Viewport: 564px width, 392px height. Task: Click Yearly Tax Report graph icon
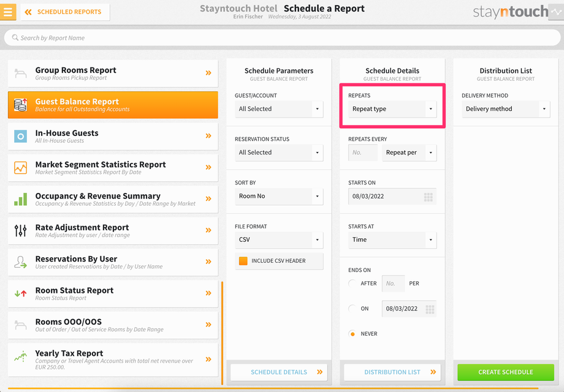tap(20, 356)
